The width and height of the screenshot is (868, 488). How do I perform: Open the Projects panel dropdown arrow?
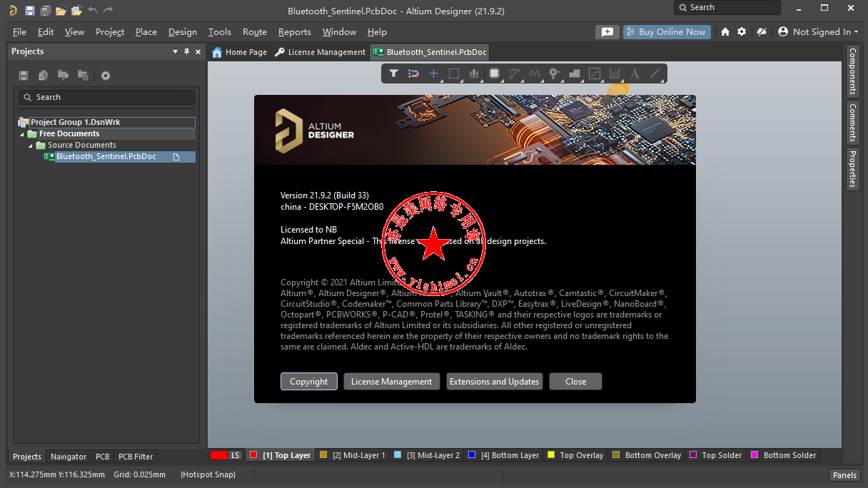pyautogui.click(x=176, y=51)
